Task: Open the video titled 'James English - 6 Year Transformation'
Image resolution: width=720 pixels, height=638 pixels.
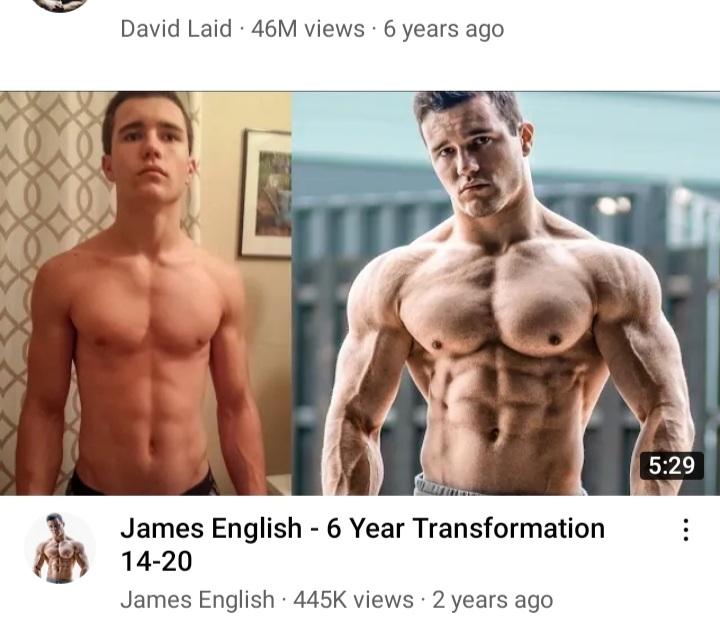Action: (362, 528)
